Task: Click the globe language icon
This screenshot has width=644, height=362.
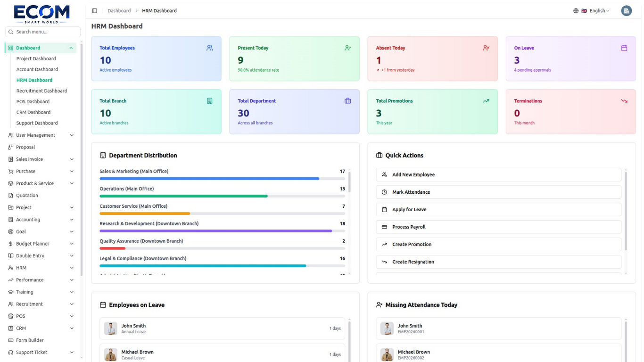Action: coord(576,11)
